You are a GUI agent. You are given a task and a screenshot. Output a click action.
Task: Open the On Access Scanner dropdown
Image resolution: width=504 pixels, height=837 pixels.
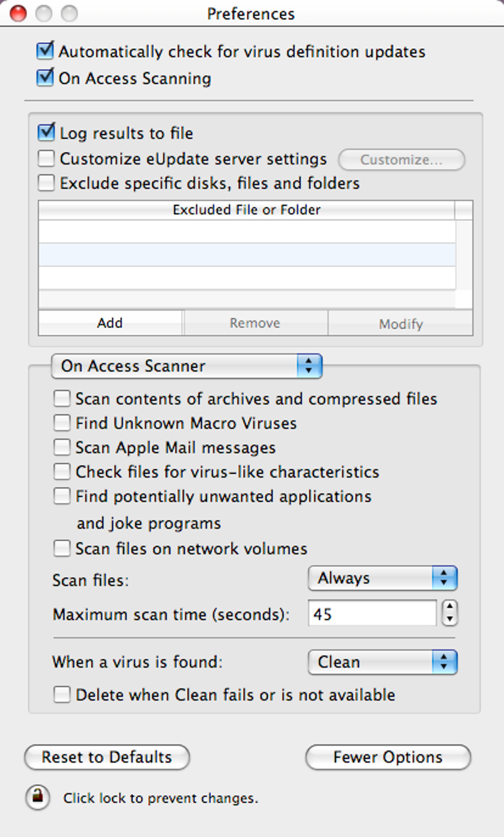(x=187, y=366)
